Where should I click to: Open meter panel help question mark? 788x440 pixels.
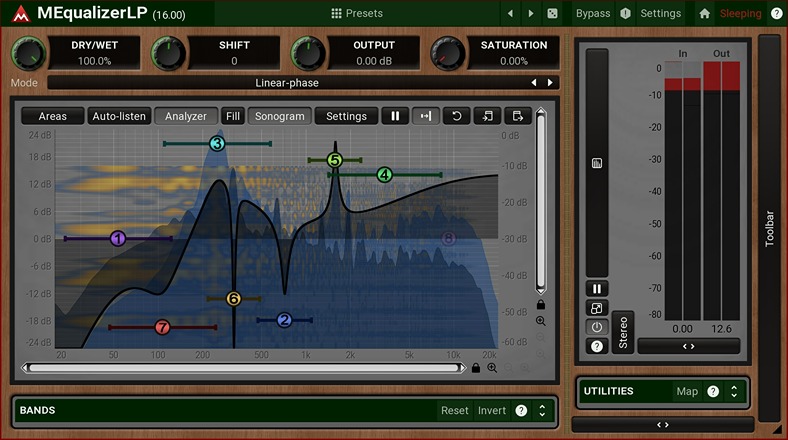tap(597, 346)
